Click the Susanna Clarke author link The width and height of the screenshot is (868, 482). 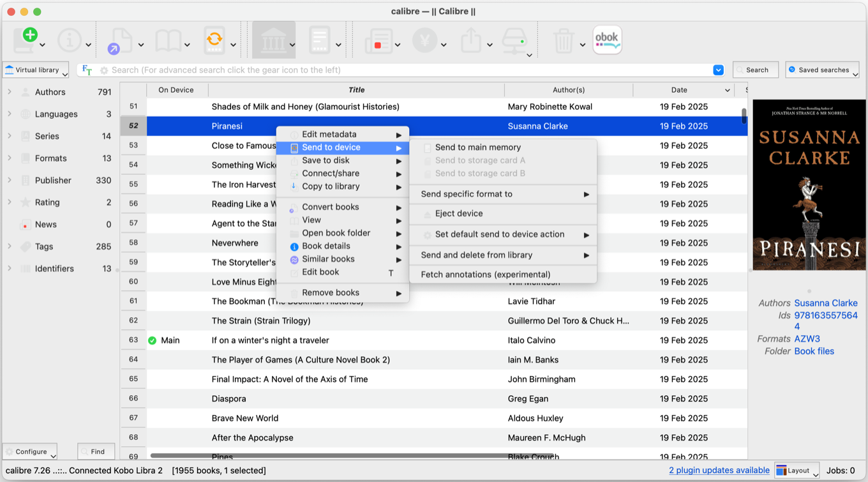pos(825,303)
